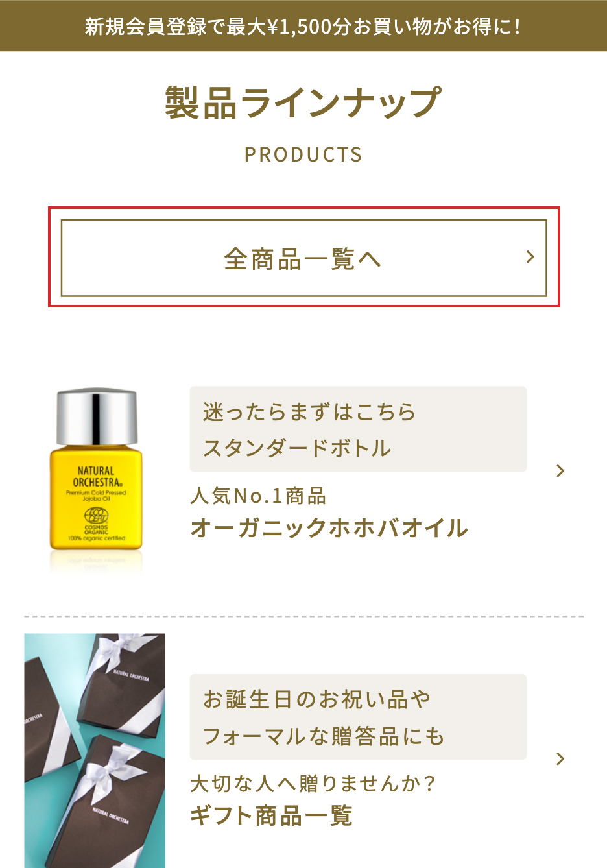
Task: Click the フォーマルな贈答品にも text line
Action: pyautogui.click(x=324, y=736)
